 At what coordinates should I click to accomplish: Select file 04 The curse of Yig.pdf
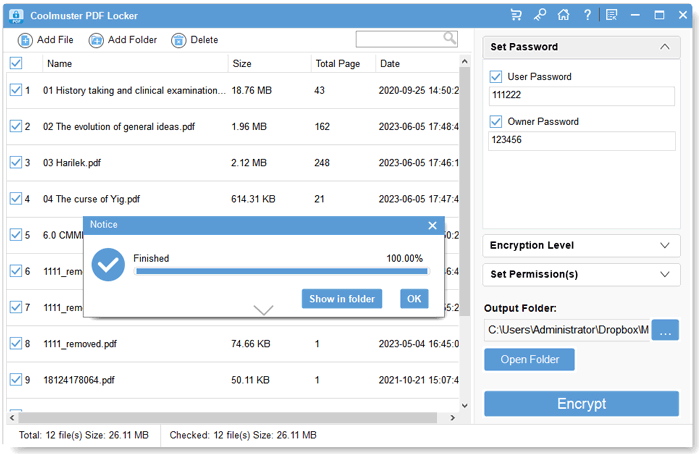92,199
